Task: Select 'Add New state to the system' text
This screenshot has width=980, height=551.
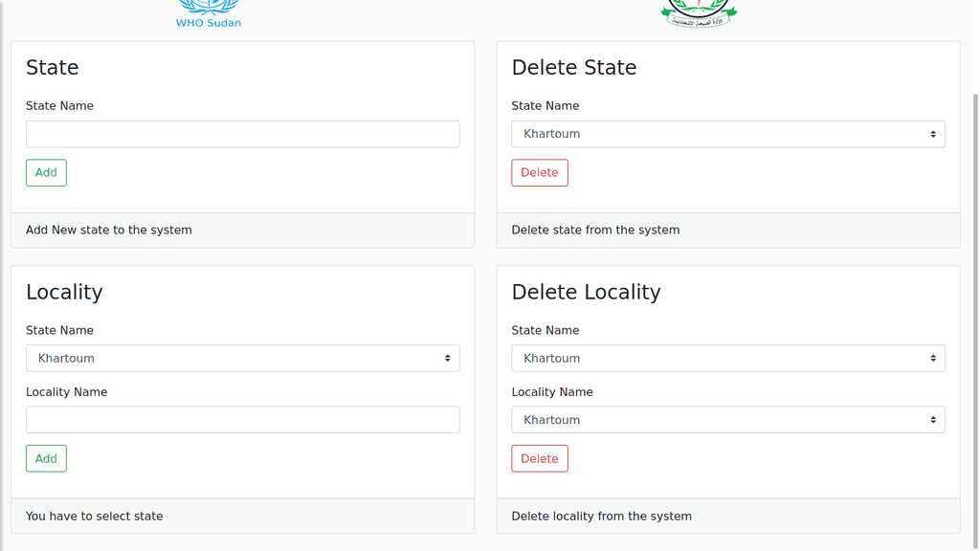Action: tap(109, 230)
